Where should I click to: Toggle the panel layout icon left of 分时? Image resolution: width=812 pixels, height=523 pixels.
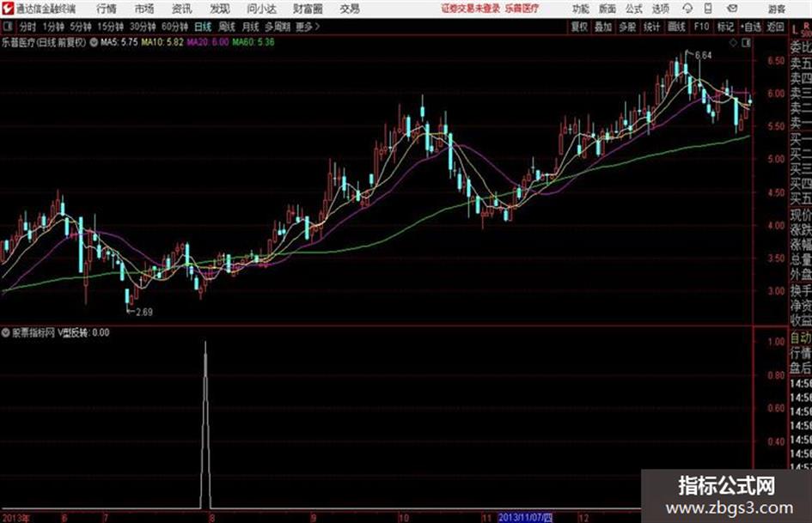[x=7, y=27]
